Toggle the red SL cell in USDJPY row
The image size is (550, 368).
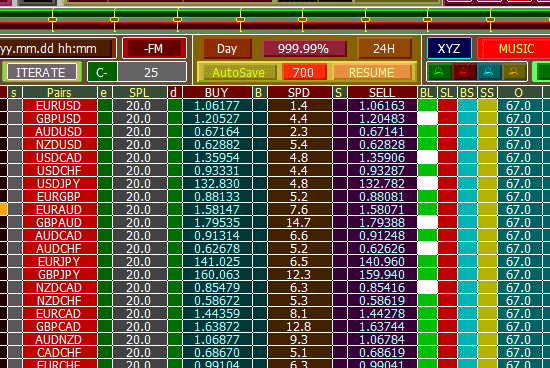447,183
